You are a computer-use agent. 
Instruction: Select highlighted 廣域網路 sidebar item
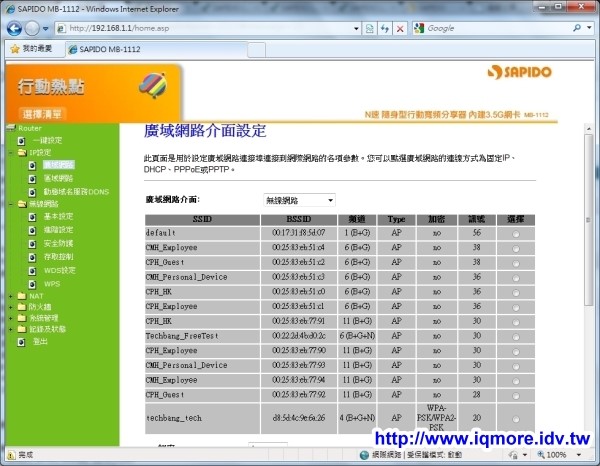pyautogui.click(x=59, y=165)
